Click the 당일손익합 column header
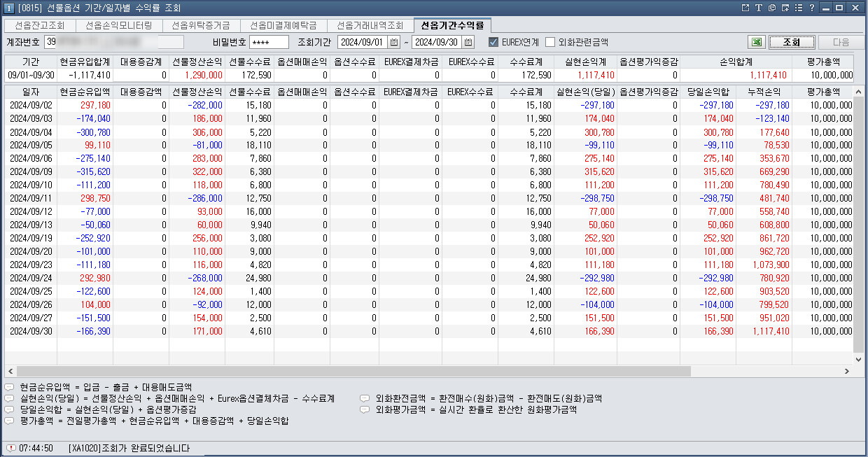This screenshot has height=457, width=868. coord(708,92)
